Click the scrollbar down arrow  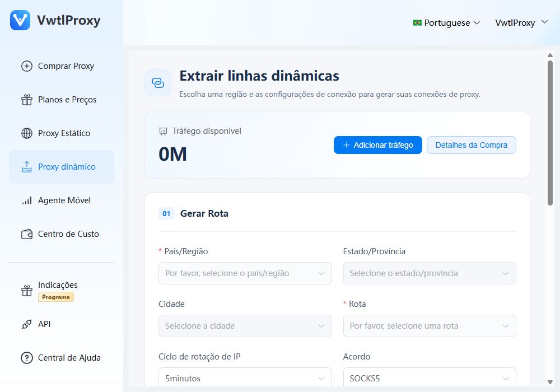point(550,382)
